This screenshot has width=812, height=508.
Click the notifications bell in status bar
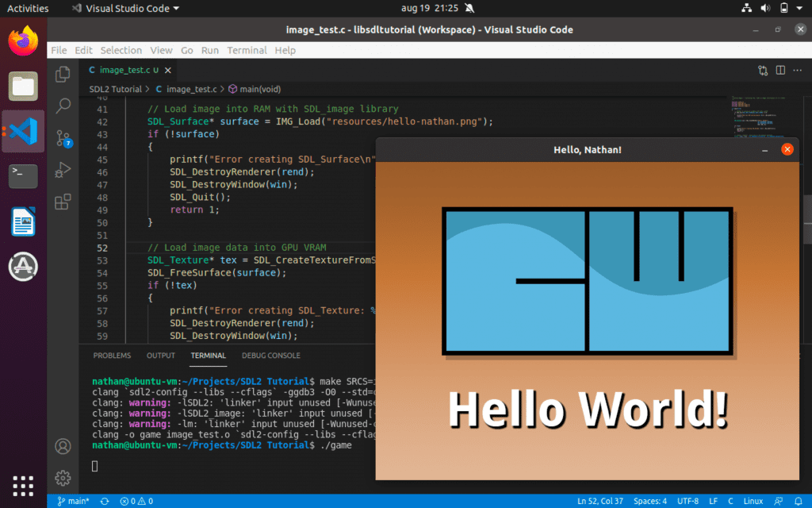point(799,501)
